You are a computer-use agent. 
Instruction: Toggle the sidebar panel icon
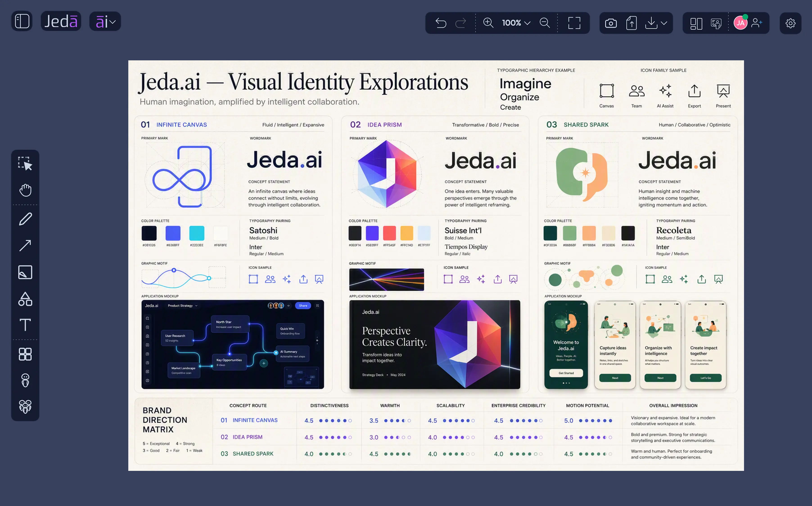pyautogui.click(x=22, y=21)
